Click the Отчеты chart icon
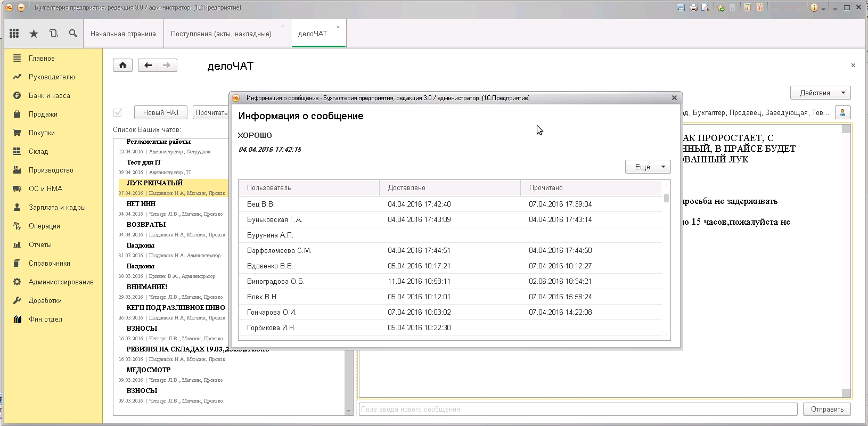The height and width of the screenshot is (426, 868). pos(17,244)
